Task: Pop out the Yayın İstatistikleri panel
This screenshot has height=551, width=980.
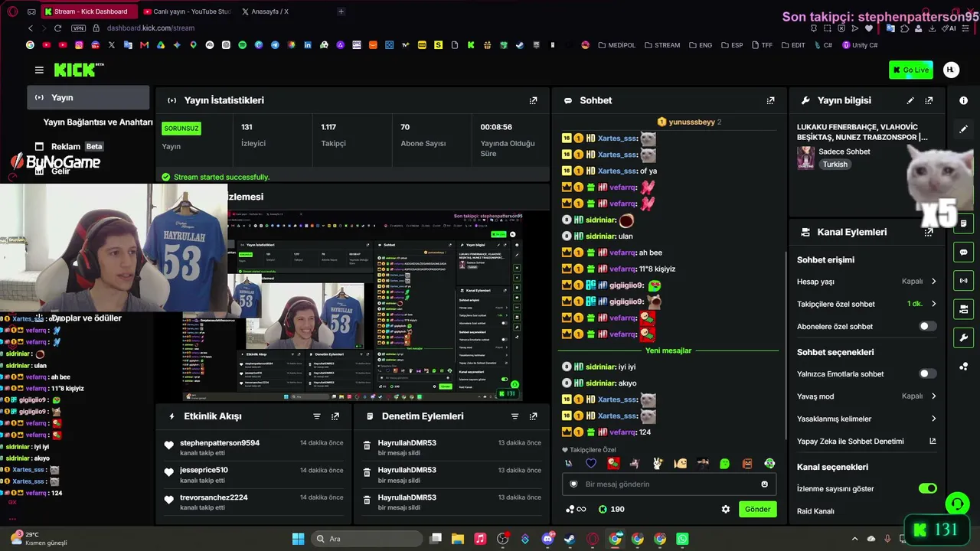Action: click(x=534, y=100)
